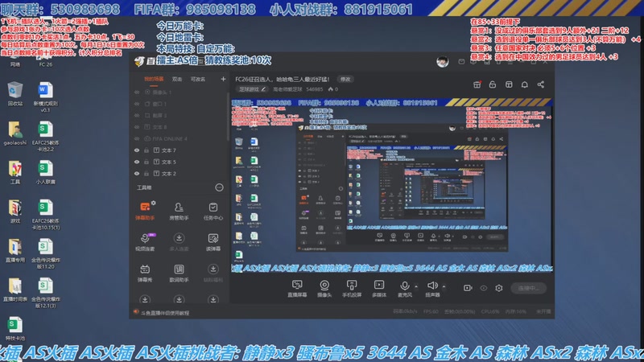Mute the 扬声器 speaker
644x362 pixels.
point(432,289)
